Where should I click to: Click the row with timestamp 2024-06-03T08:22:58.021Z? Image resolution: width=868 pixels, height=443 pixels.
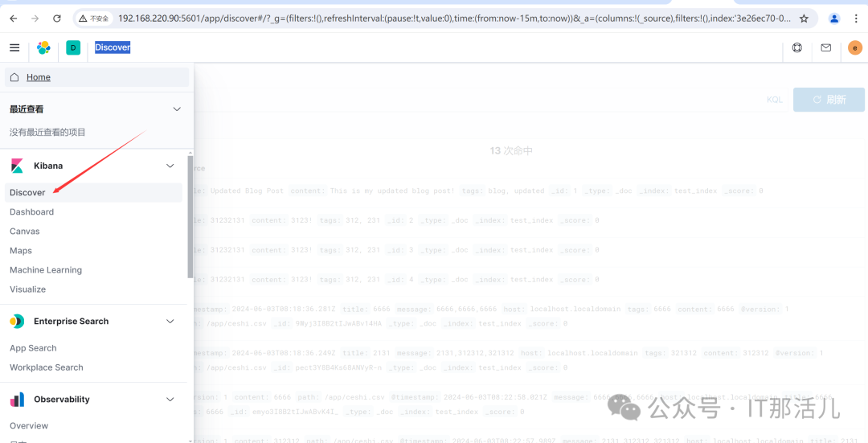(x=530, y=404)
